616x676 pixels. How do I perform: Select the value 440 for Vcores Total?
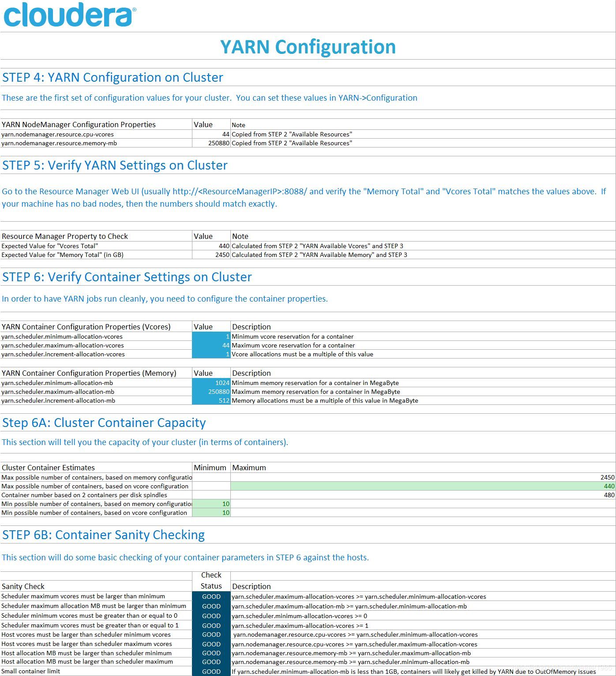click(211, 246)
